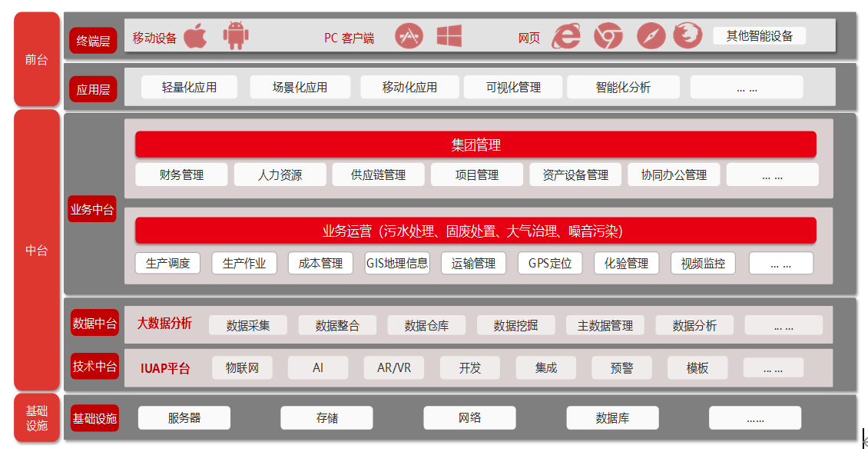868x452 pixels.
Task: Click the Chrome browser icon
Action: coord(608,36)
